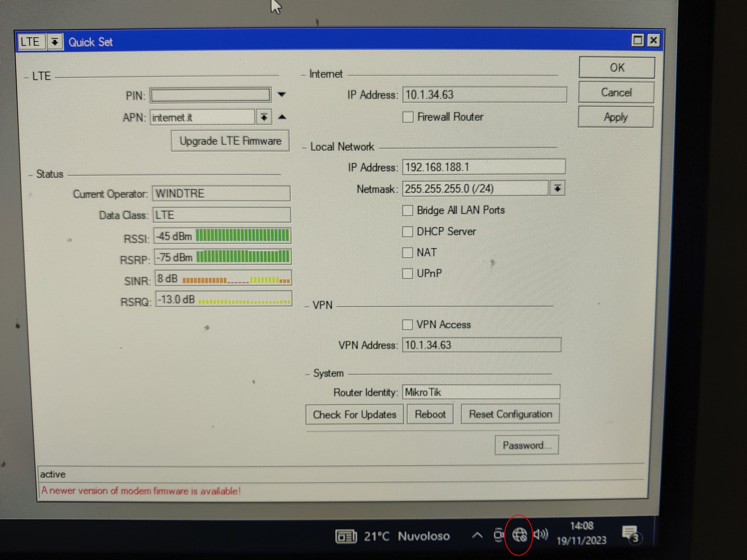
Task: Edit the Router Identity field
Action: pyautogui.click(x=481, y=392)
